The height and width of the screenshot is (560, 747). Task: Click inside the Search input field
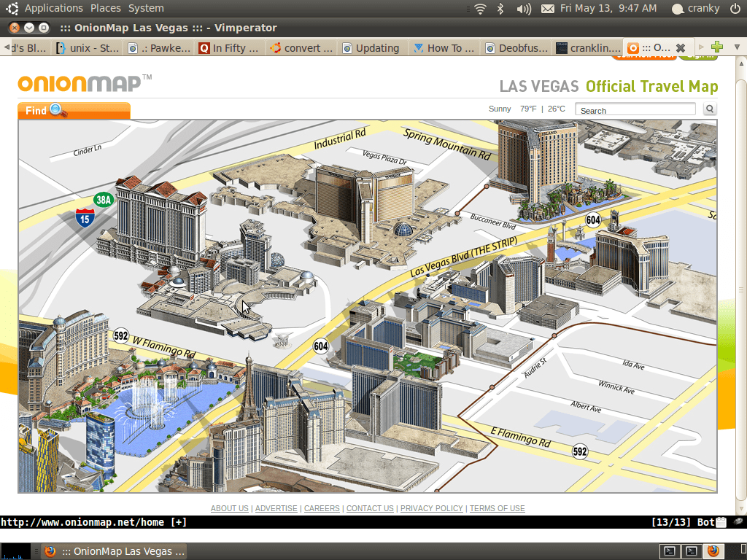tap(635, 109)
